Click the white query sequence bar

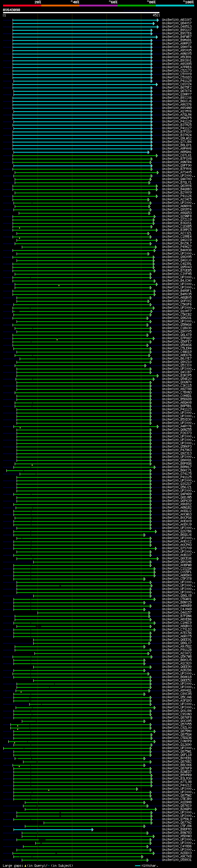point(81,13)
